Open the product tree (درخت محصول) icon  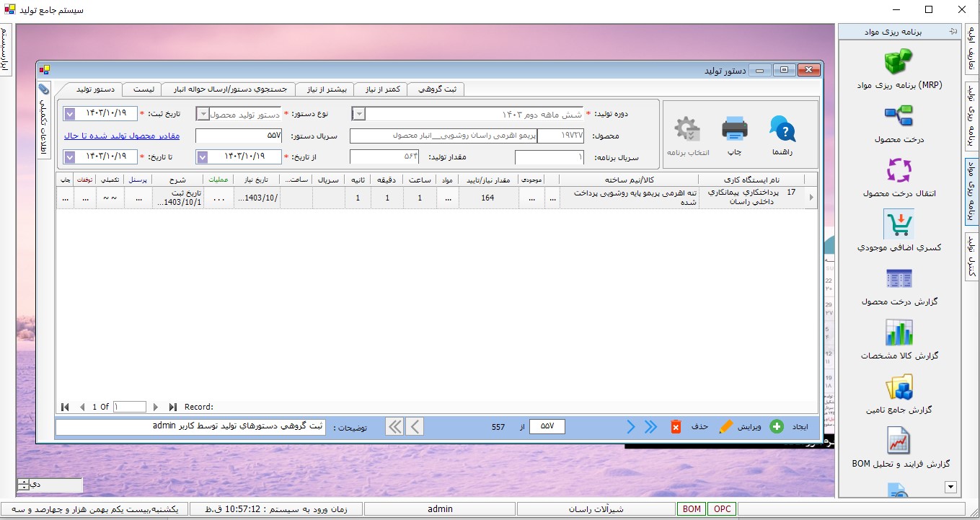coord(899,115)
